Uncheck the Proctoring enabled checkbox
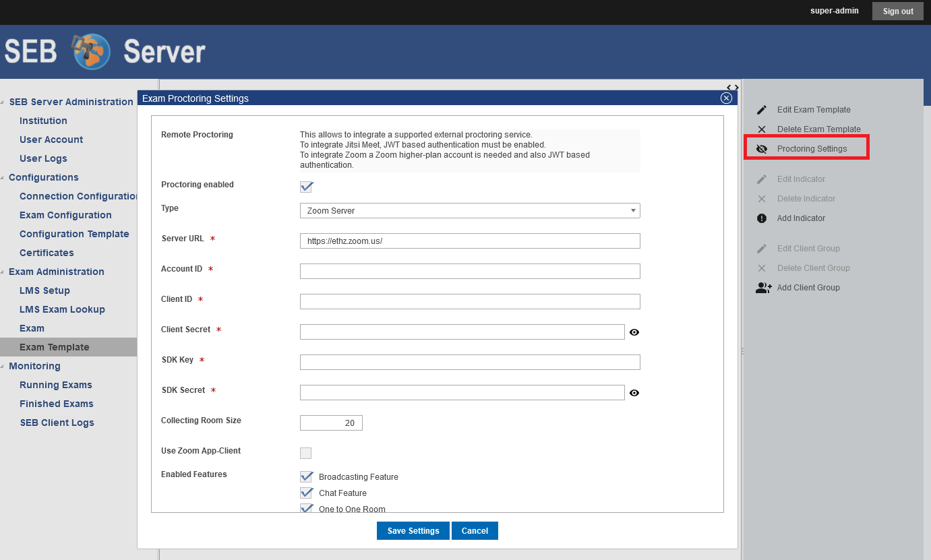Viewport: 931px width, 560px height. coord(306,187)
